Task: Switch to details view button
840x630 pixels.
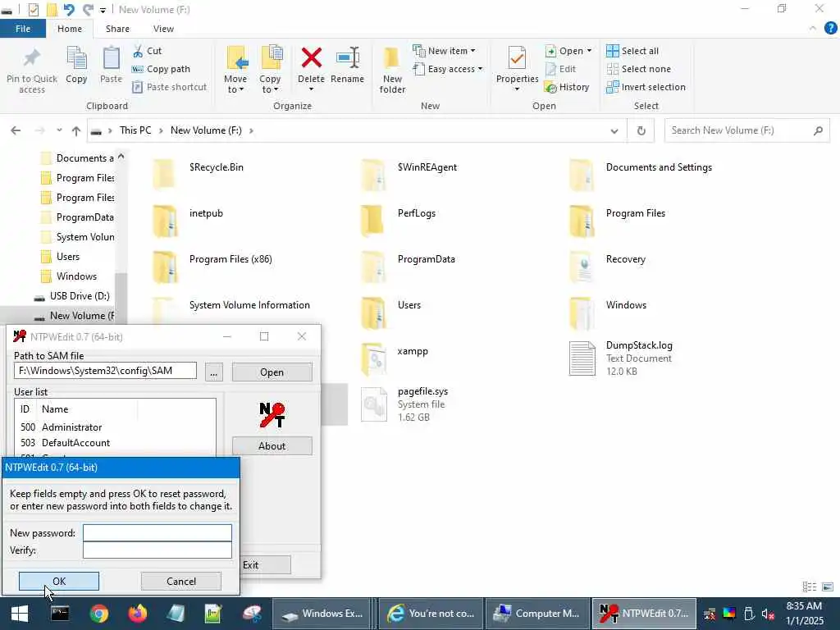Action: pos(810,587)
